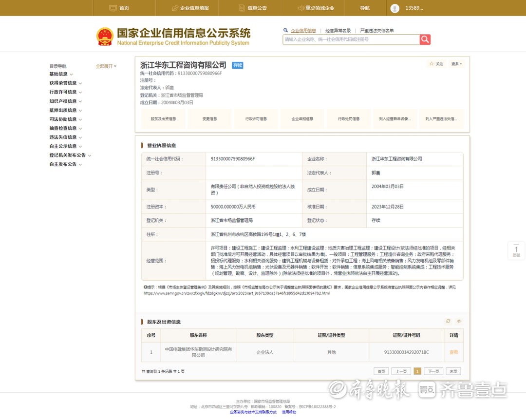This screenshot has width=526, height=420.
Task: Select the 经营异常名录 search tab
Action: (338, 31)
